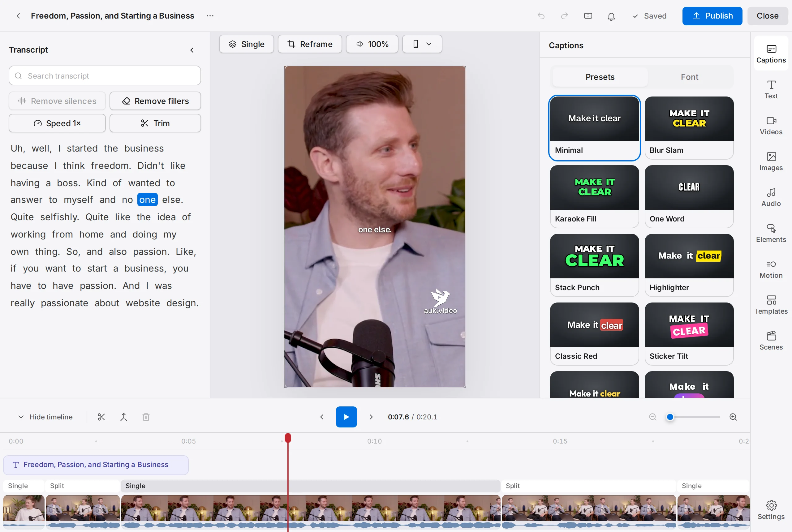792x532 pixels.
Task: Click the Reframe button
Action: [309, 44]
